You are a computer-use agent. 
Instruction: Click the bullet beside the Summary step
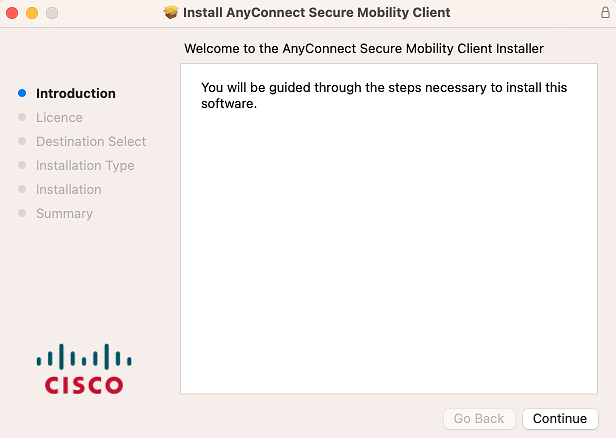click(22, 213)
